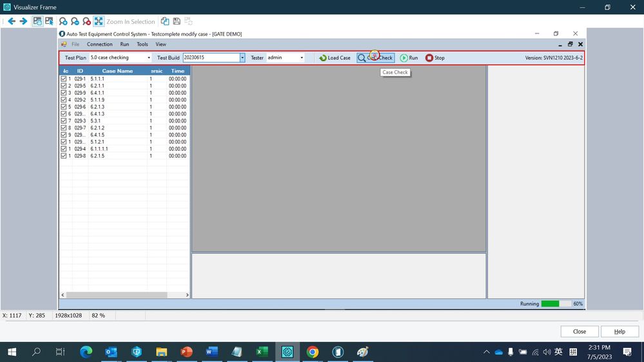The width and height of the screenshot is (644, 362).
Task: Click the horizontal scrollbar of the case list
Action: pyautogui.click(x=116, y=295)
